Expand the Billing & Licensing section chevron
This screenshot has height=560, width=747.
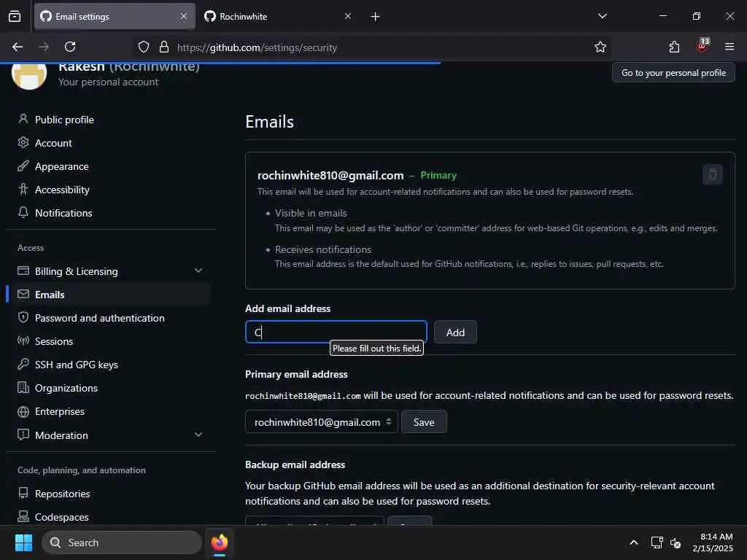[198, 271]
